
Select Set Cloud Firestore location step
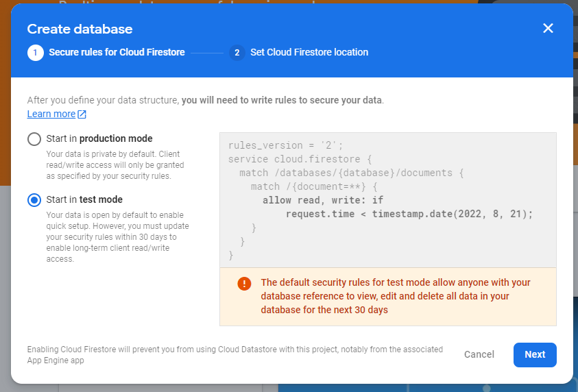coord(309,52)
